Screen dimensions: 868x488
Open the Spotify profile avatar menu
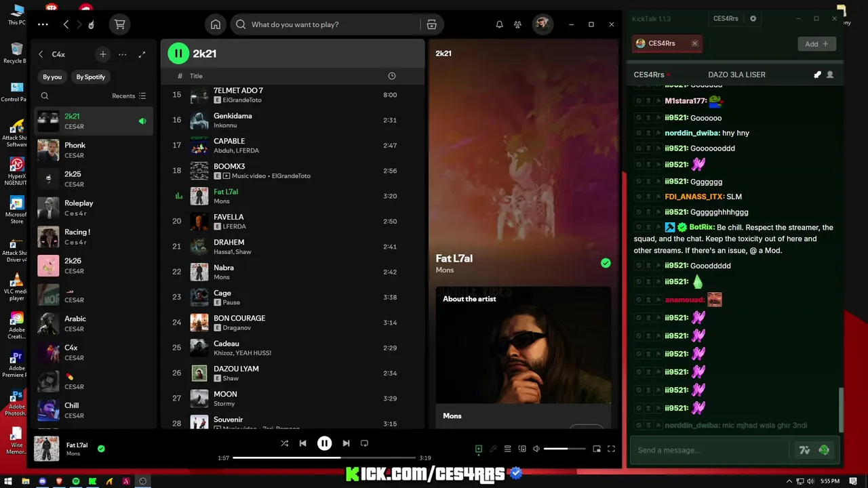point(542,24)
